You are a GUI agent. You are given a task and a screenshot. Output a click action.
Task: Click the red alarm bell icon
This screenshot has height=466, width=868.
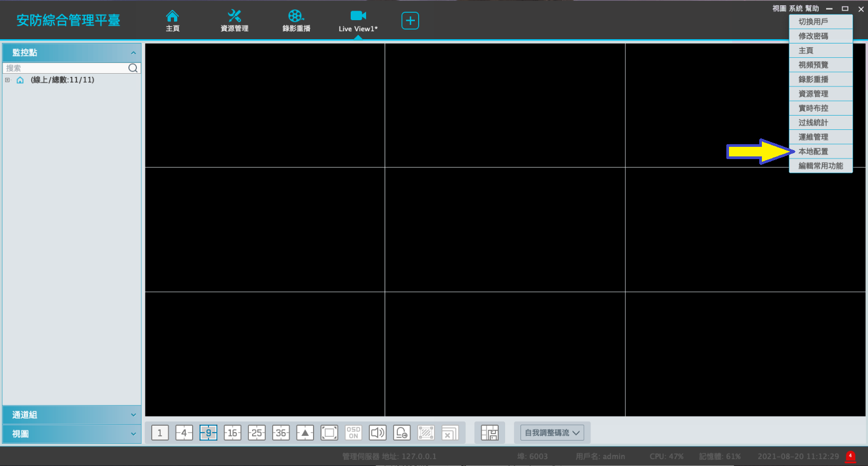tap(850, 456)
